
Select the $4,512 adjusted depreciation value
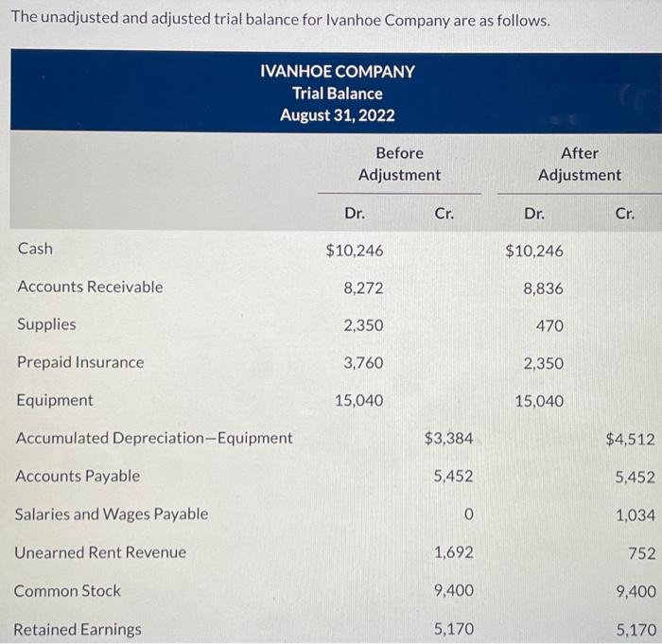[630, 438]
